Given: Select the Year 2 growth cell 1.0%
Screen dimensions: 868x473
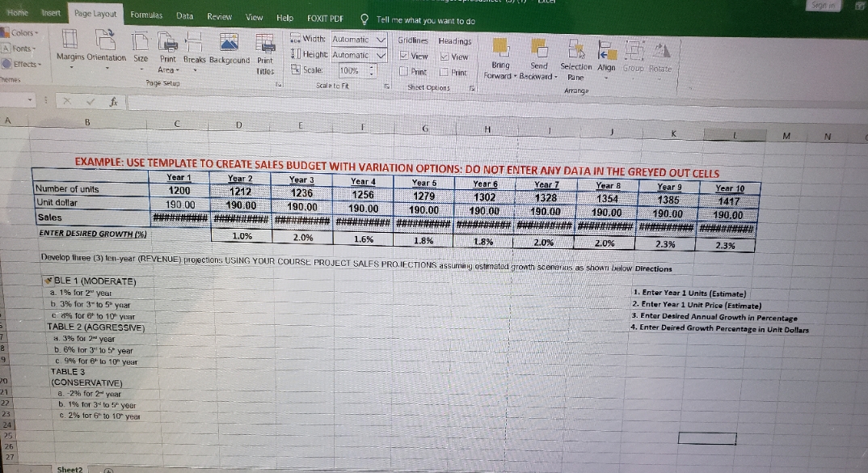Looking at the screenshot, I should click(242, 236).
